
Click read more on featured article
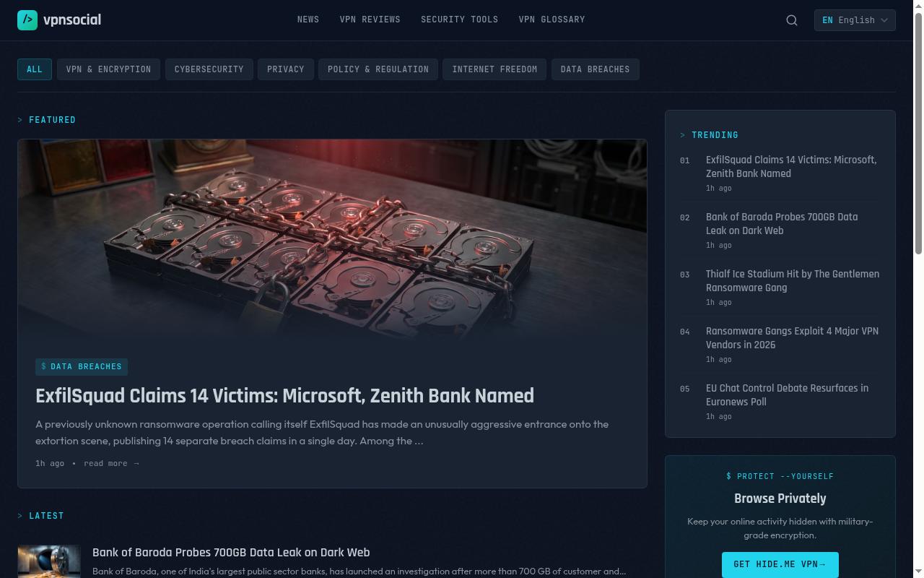[x=111, y=463]
